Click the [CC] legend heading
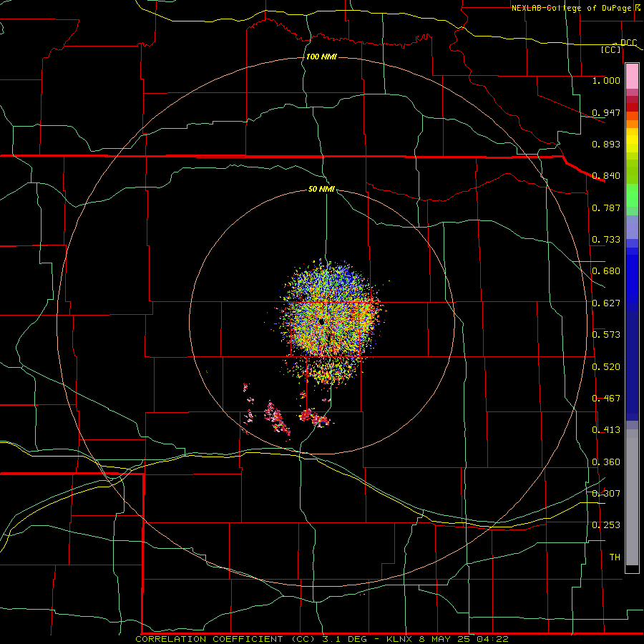Screen dimensions: 644x644 coord(611,49)
